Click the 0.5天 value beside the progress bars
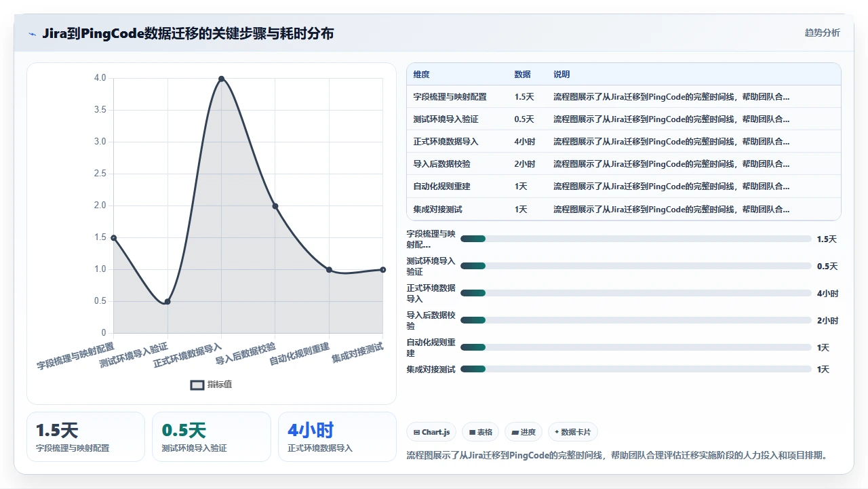868x489 pixels. tap(827, 266)
